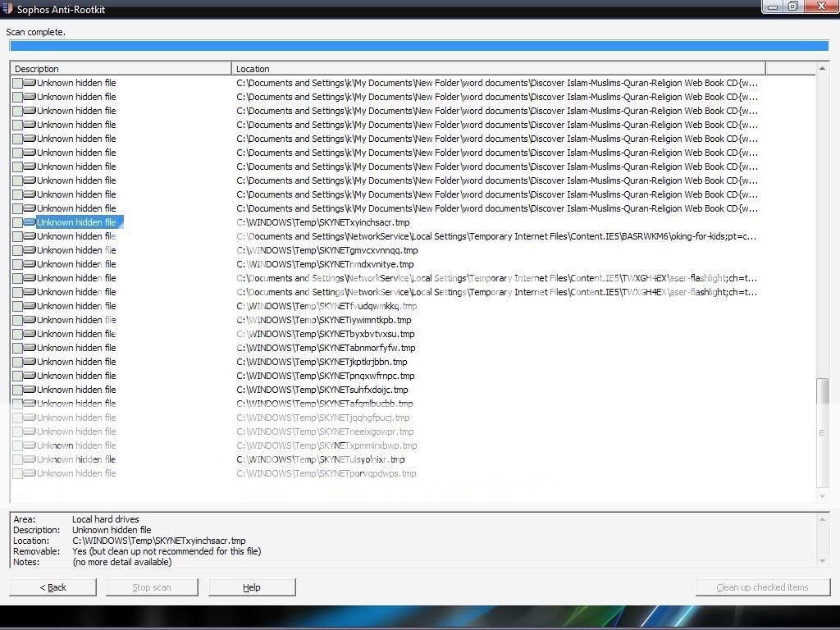Go back with the Back button
Image resolution: width=840 pixels, height=630 pixels.
[53, 587]
